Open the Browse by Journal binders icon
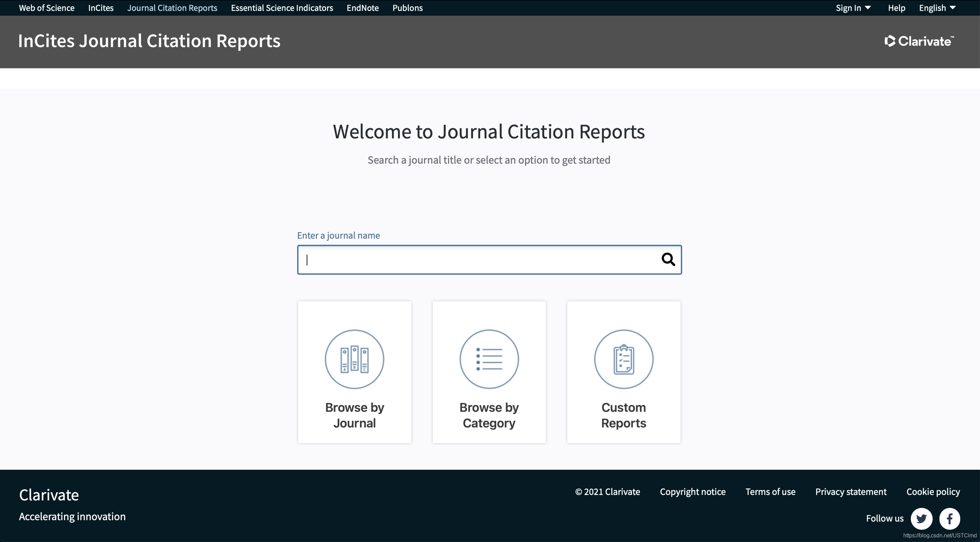The image size is (980, 542). [x=354, y=359]
